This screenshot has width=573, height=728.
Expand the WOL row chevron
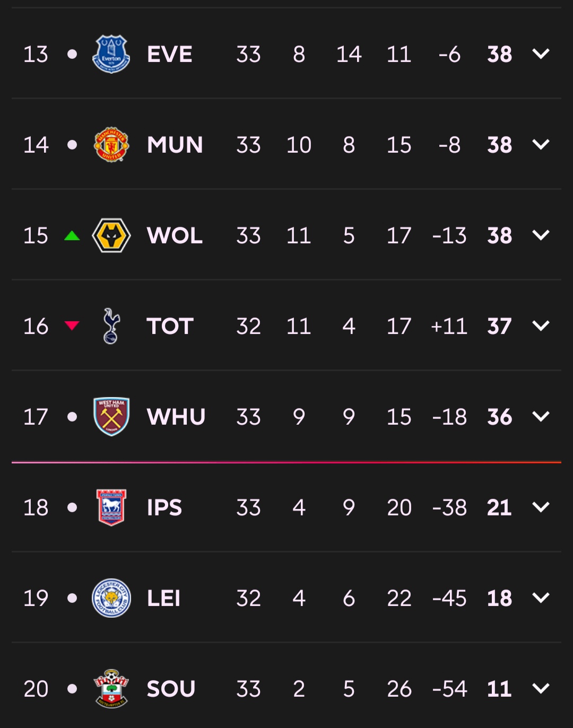point(541,235)
